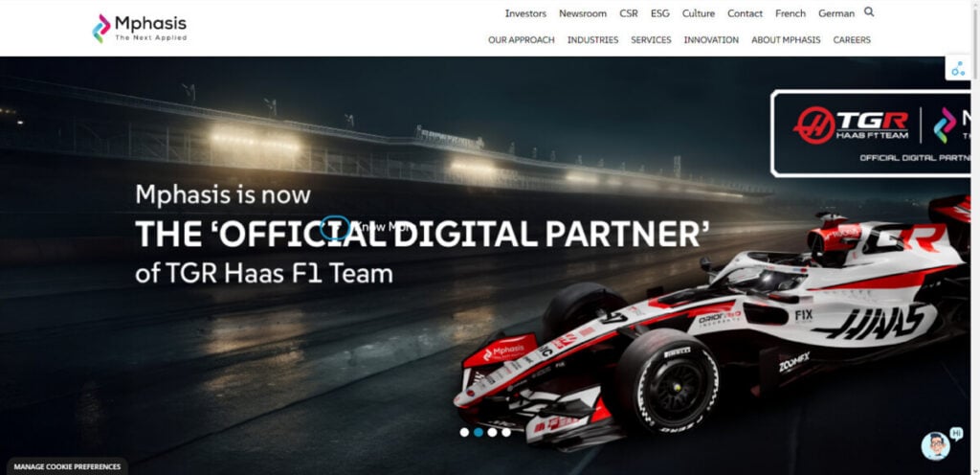980x475 pixels.
Task: Expand the About Mphasis menu
Action: coord(786,40)
